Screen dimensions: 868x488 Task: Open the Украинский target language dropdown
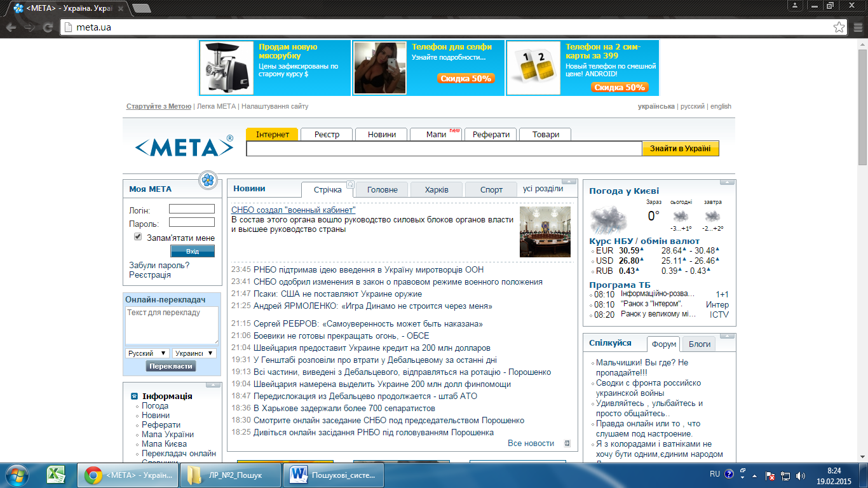(x=194, y=353)
